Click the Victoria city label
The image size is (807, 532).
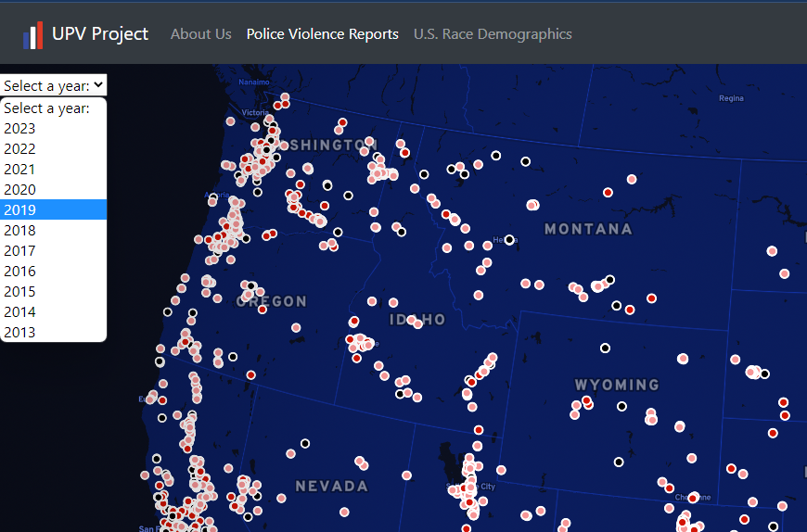[x=255, y=112]
